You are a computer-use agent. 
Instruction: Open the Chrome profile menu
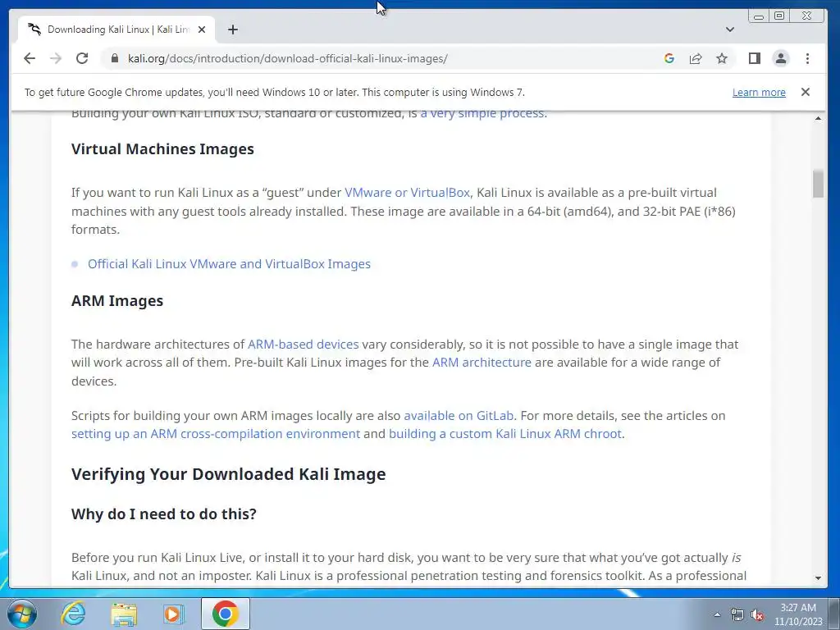point(781,58)
